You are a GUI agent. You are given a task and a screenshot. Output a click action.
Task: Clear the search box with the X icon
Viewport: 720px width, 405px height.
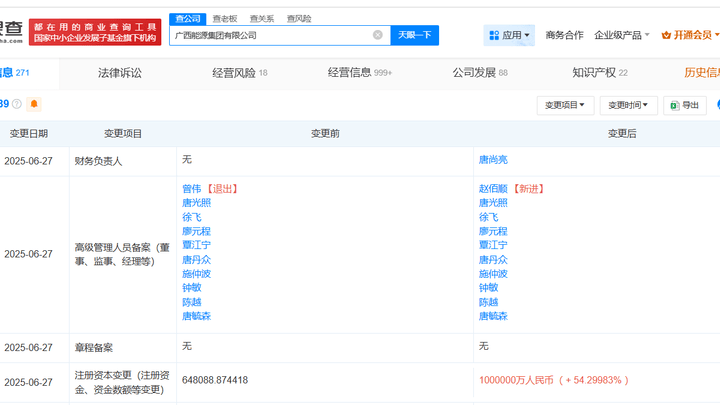pyautogui.click(x=377, y=35)
